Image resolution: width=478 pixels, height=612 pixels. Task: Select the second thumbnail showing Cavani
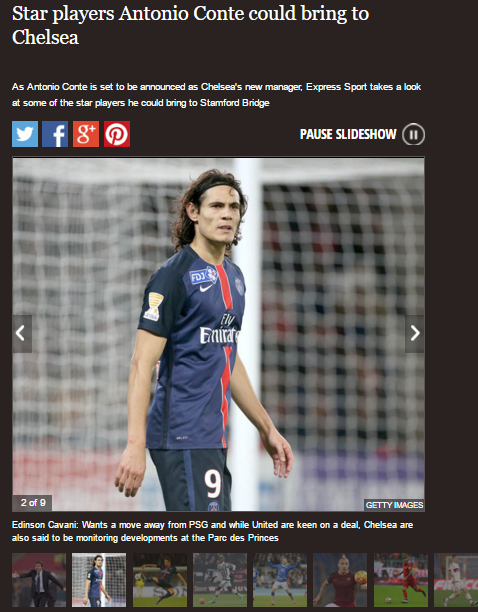pos(99,580)
